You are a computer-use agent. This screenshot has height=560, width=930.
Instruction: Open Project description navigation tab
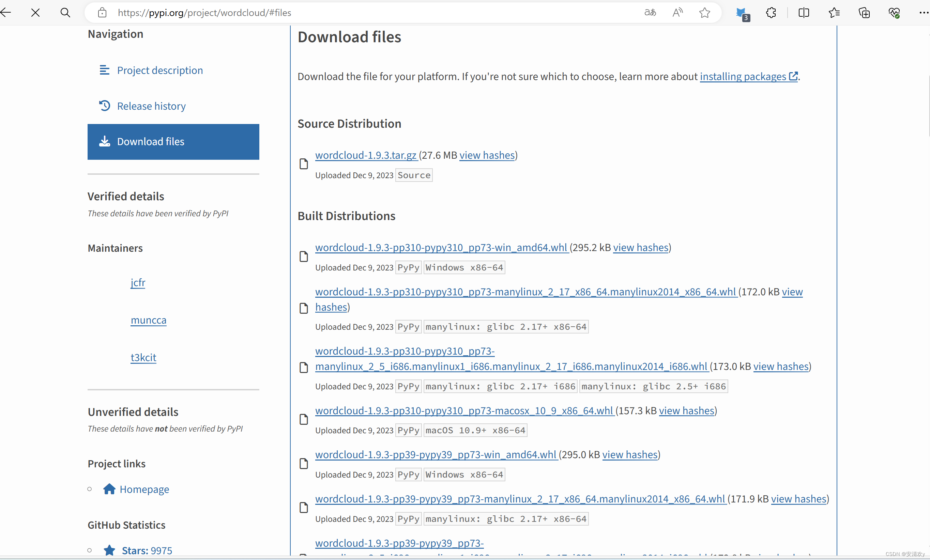click(159, 70)
